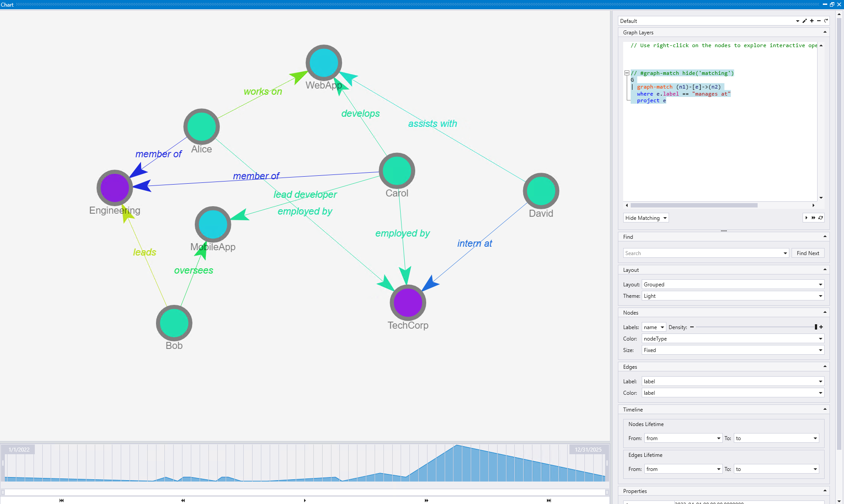
Task: Edit the Default layer query with the pencil icon
Action: [x=804, y=21]
